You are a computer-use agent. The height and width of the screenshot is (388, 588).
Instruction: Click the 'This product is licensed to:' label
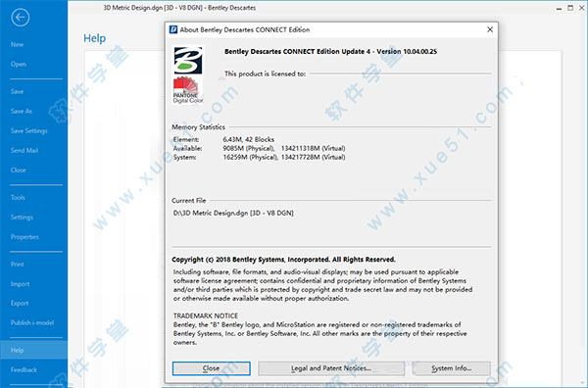(x=265, y=73)
